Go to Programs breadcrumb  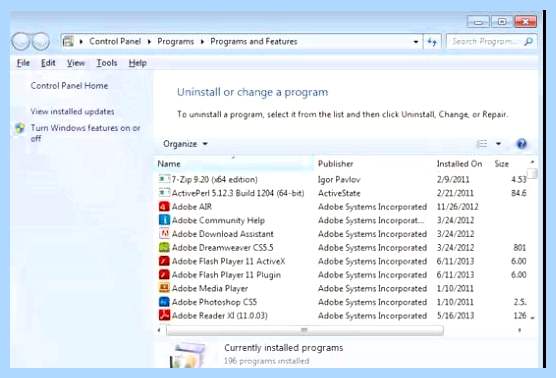point(176,41)
